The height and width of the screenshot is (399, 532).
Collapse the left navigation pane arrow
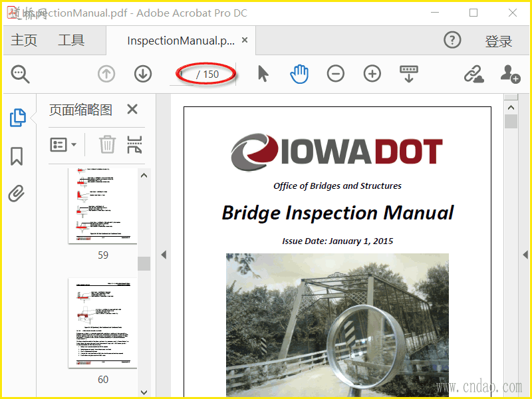164,255
